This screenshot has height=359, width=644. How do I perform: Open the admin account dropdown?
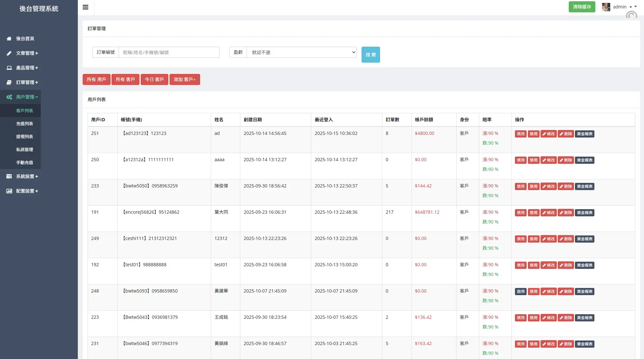[x=619, y=7]
